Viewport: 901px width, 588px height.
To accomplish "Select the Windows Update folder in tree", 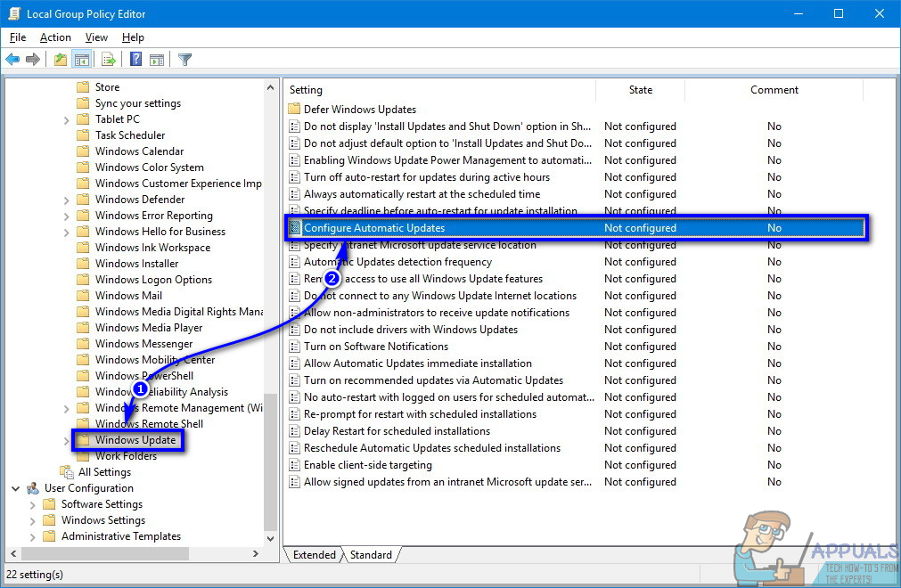I will click(x=135, y=440).
